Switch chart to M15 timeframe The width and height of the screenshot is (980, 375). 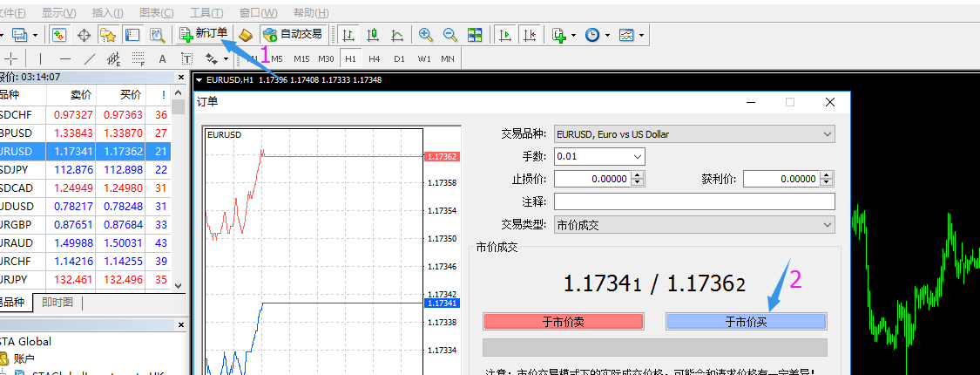[x=301, y=58]
